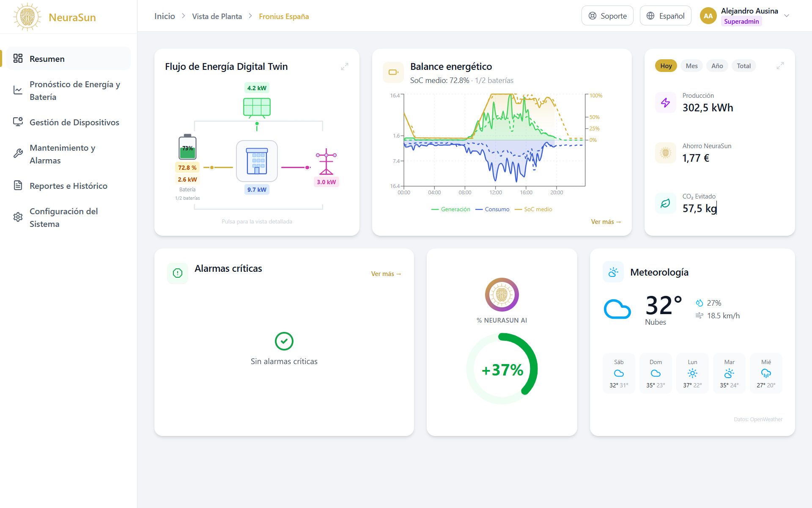Go to Gestión de Dispositivos

coord(69,122)
